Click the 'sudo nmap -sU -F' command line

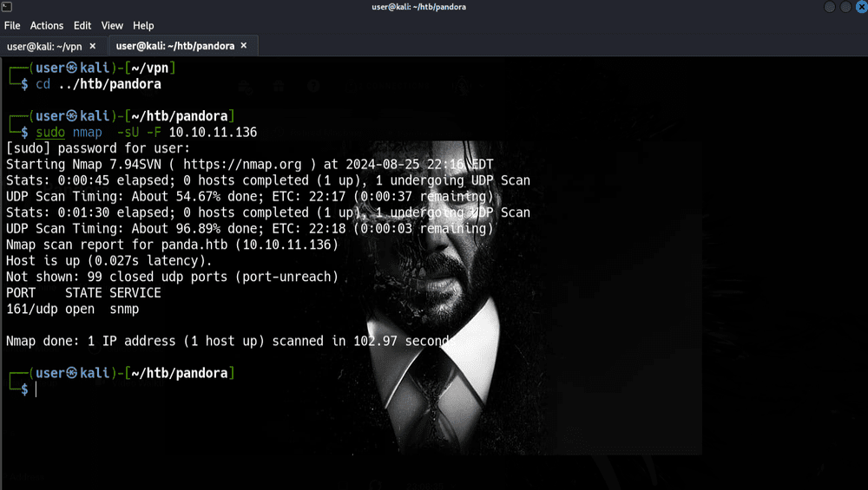pos(146,132)
